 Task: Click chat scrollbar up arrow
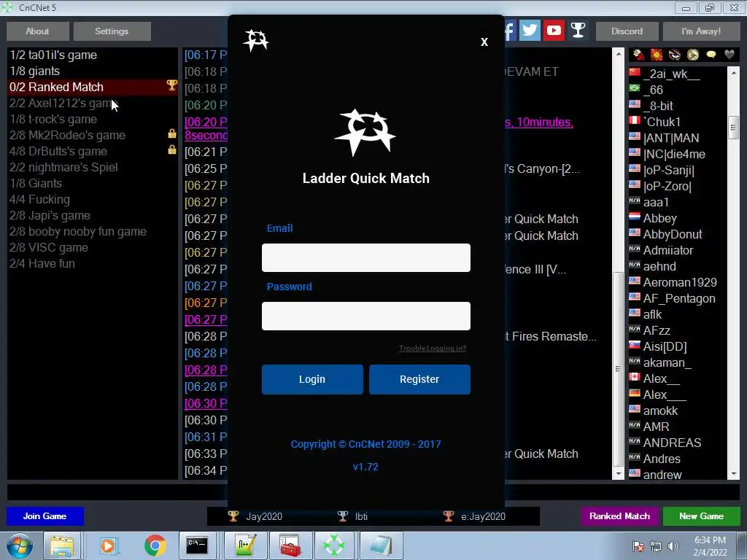click(618, 54)
